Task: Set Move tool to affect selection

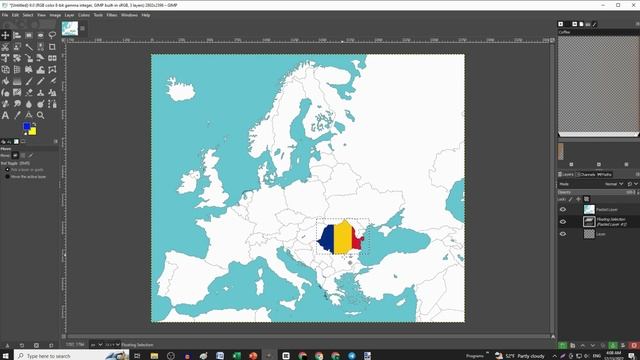Action: coord(23,156)
